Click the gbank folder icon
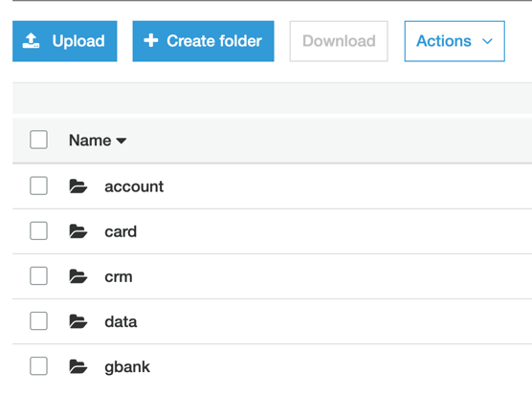The image size is (532, 394). click(78, 366)
